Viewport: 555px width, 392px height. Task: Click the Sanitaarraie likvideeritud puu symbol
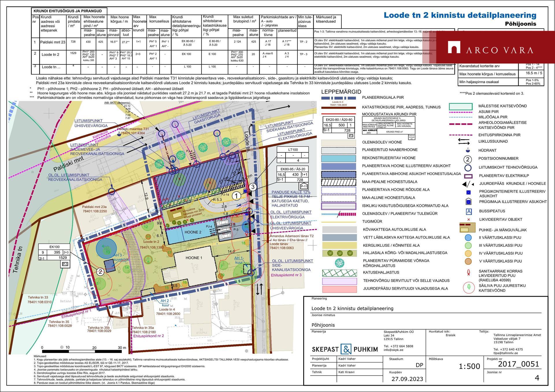click(468, 272)
